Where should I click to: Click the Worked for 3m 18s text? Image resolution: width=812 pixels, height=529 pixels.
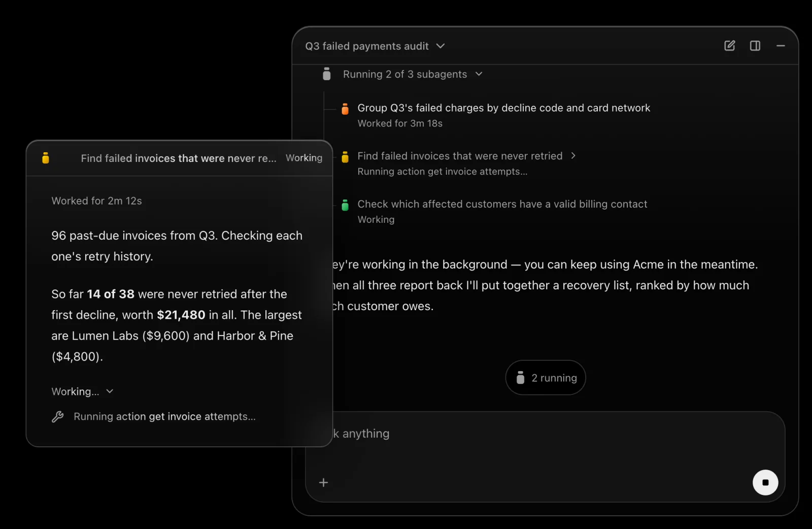(400, 123)
